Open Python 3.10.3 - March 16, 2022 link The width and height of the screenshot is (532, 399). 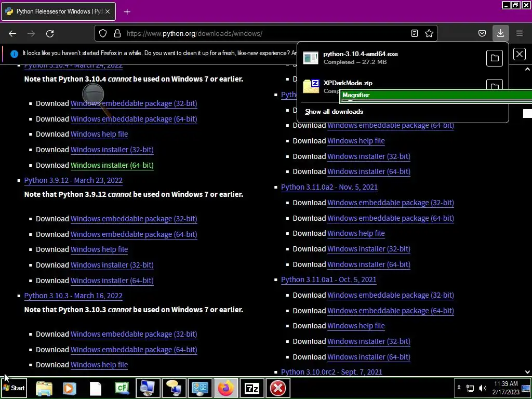73,296
